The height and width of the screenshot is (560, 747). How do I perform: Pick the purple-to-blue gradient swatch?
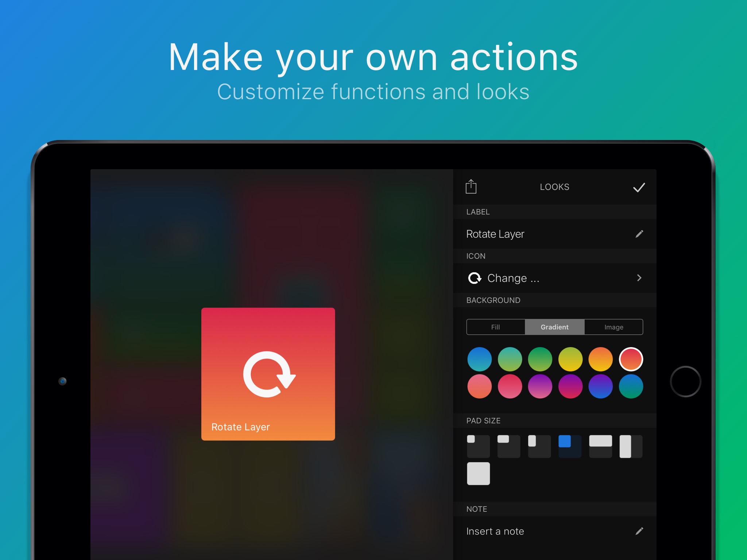600,386
